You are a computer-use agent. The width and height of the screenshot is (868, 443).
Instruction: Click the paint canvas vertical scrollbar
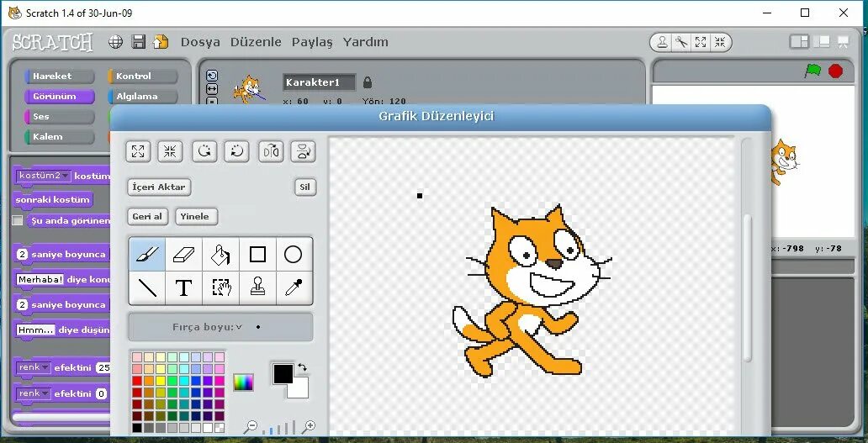click(x=748, y=287)
